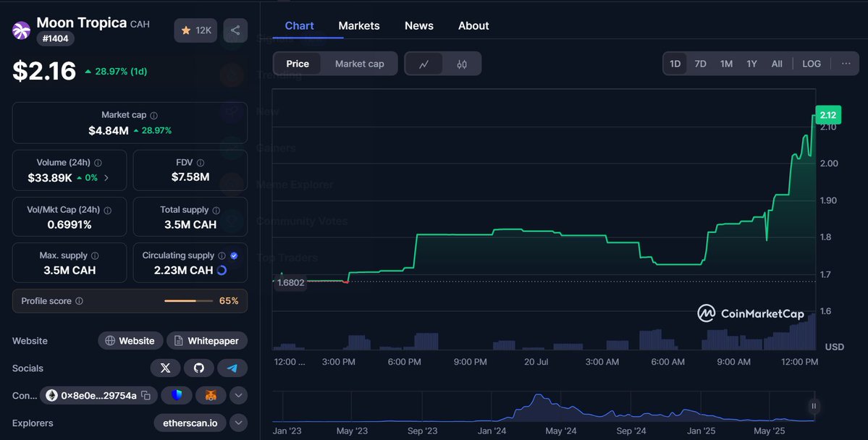Click the #1404 rank badge
This screenshot has width=868, height=440.
coord(55,39)
